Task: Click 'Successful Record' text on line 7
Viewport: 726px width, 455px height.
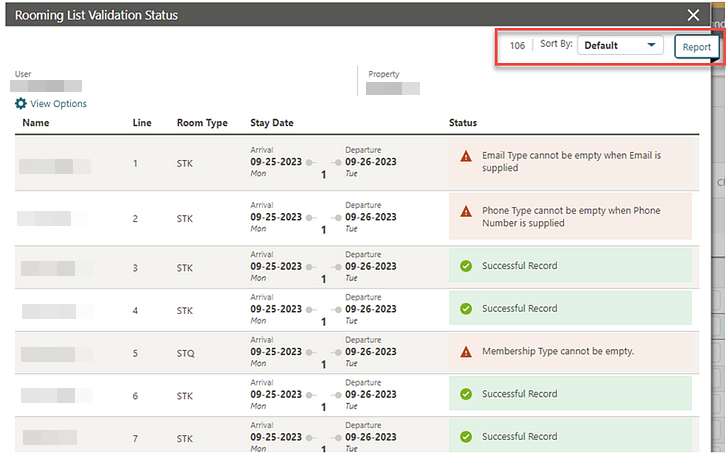Action: 519,436
